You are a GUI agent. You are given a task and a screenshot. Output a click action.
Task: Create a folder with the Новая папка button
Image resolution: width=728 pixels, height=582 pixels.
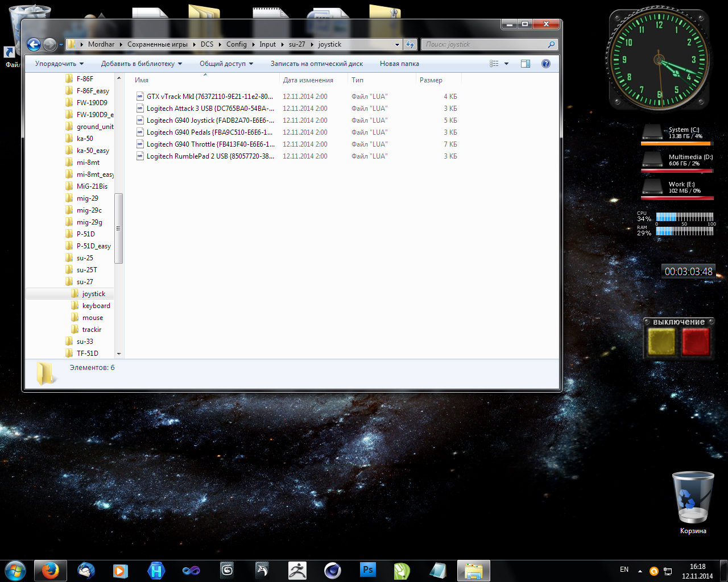click(399, 64)
